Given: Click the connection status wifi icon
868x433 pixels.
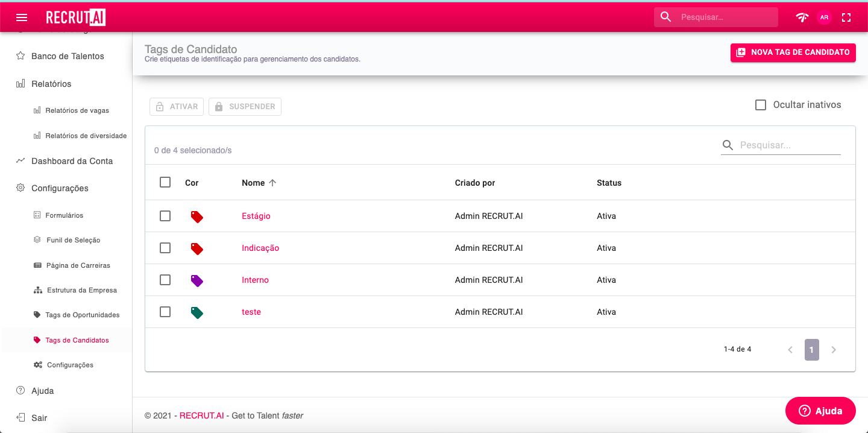Looking at the screenshot, I should 802,17.
